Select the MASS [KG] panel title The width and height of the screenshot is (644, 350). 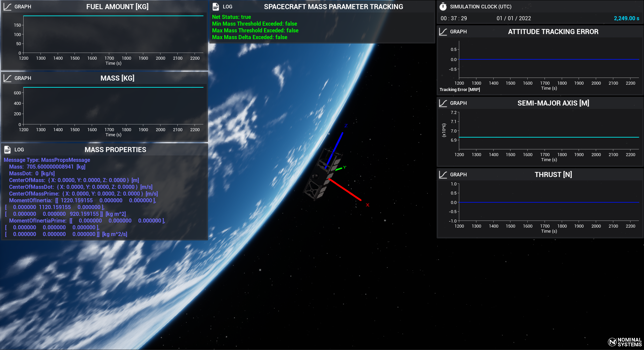coord(117,78)
